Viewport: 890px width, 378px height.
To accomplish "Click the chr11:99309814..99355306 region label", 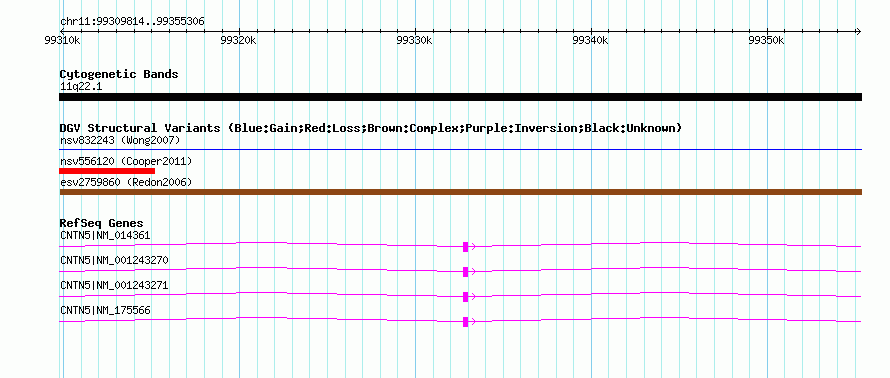I will pyautogui.click(x=132, y=22).
